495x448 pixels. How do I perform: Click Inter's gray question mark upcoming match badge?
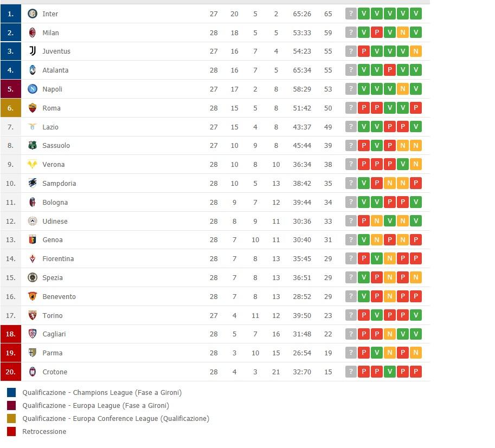(351, 14)
